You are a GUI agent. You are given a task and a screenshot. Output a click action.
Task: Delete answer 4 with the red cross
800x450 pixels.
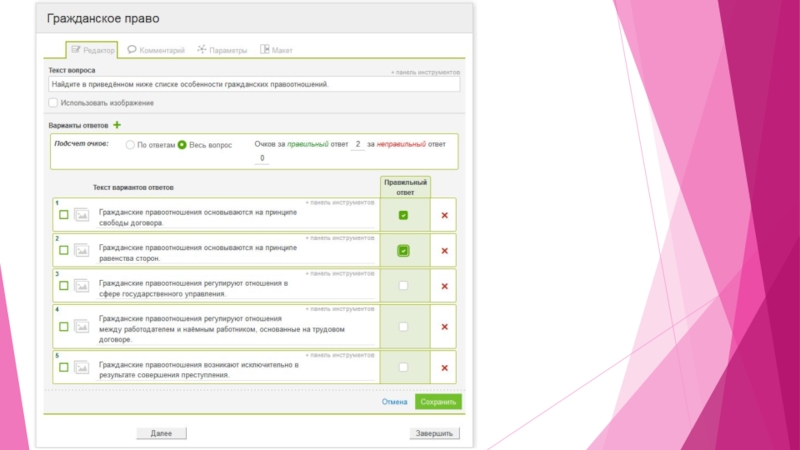(x=444, y=327)
